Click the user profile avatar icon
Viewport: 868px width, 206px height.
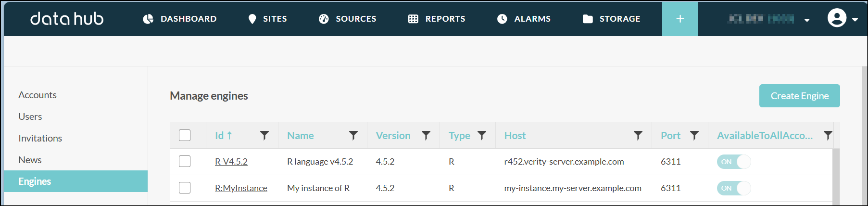(837, 18)
